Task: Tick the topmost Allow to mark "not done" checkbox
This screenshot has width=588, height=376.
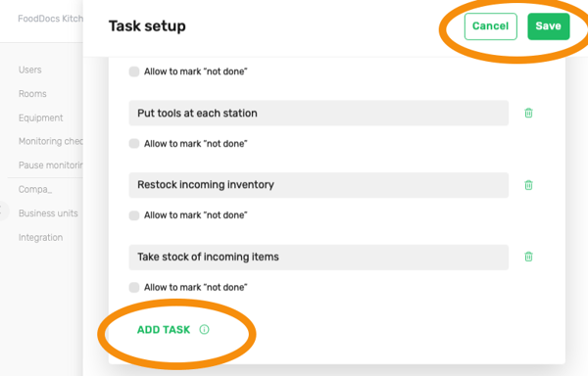Action: pos(134,71)
